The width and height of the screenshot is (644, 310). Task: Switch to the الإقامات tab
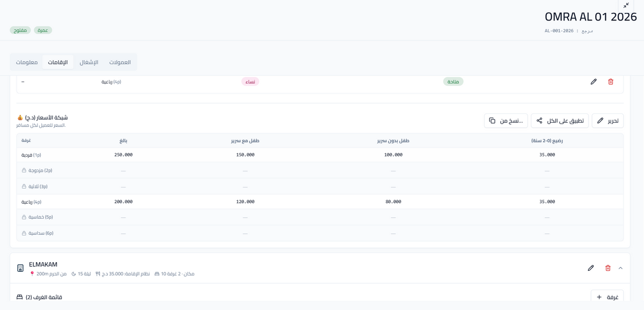(x=58, y=62)
